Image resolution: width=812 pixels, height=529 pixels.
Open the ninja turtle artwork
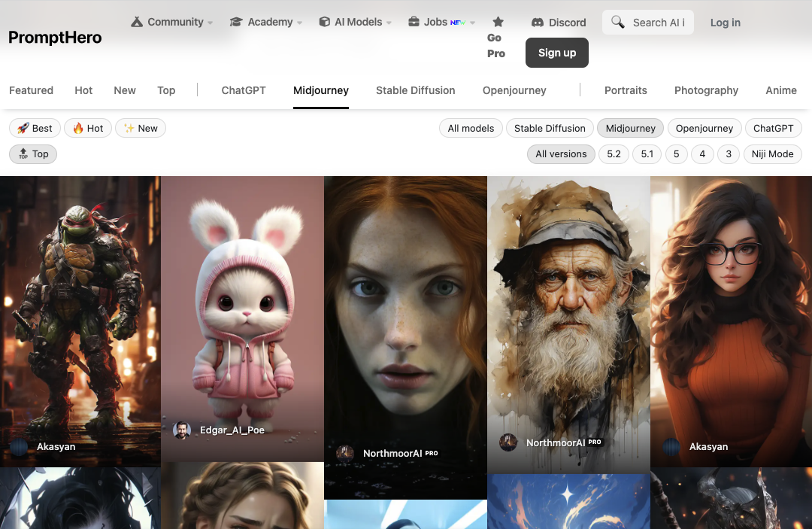click(x=80, y=321)
